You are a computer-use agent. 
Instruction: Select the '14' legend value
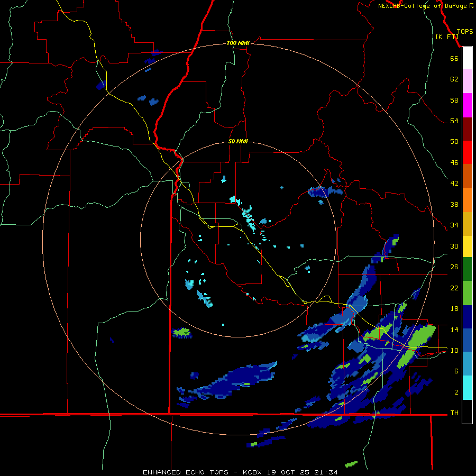(454, 329)
